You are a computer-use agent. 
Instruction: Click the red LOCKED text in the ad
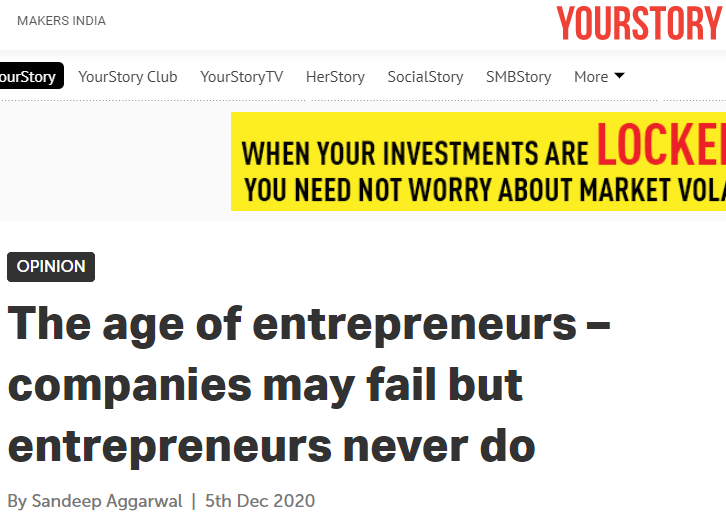click(661, 146)
